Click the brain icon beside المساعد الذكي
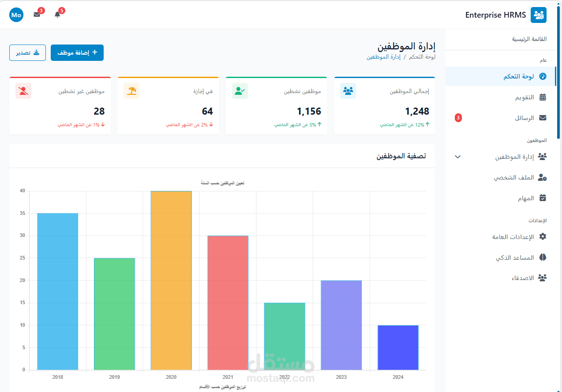The width and height of the screenshot is (562, 392). pyautogui.click(x=543, y=258)
